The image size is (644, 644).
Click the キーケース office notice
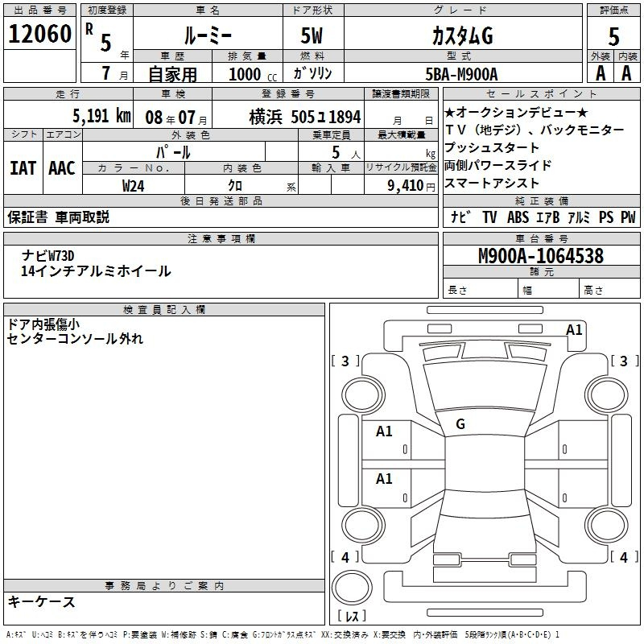coord(41,602)
